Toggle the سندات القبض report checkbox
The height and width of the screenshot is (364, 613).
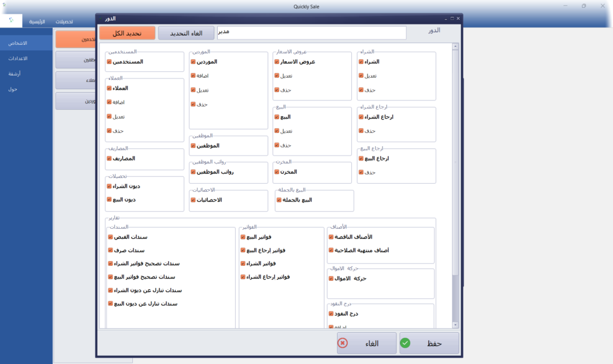click(110, 237)
